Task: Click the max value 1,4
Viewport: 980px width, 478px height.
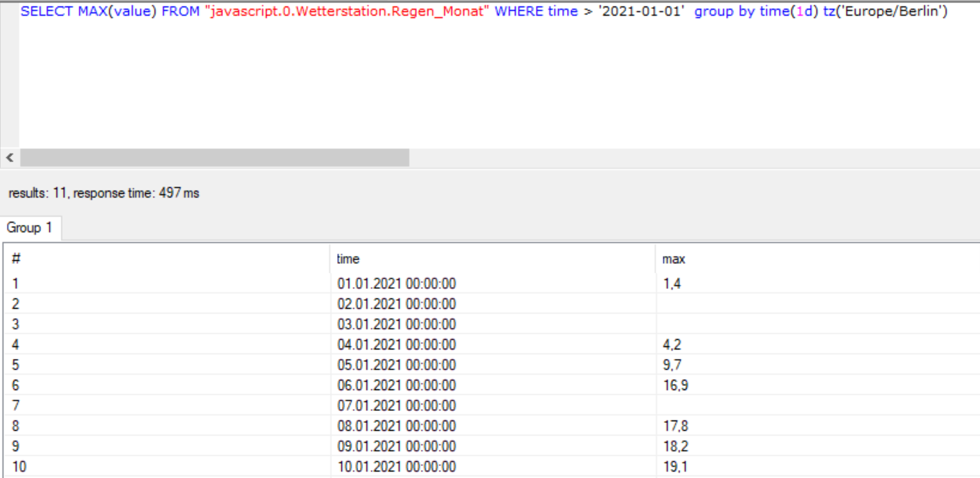Action: click(672, 283)
